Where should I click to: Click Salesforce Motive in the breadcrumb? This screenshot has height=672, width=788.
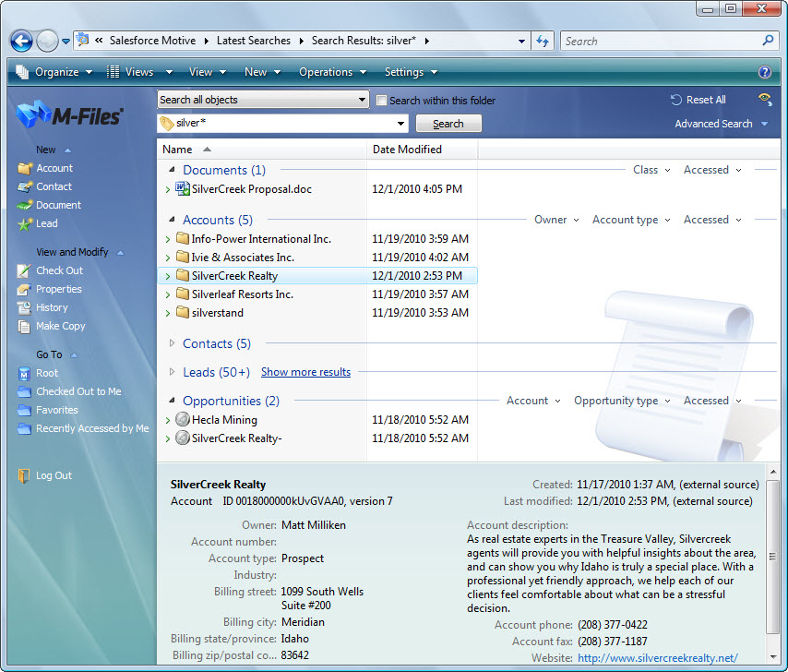pos(153,41)
